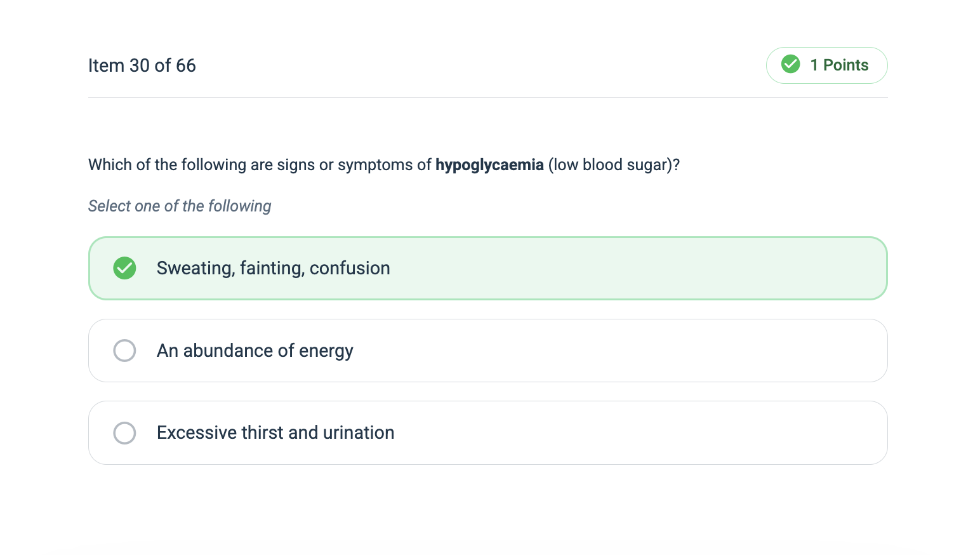Image resolution: width=980 pixels, height=555 pixels.
Task: Click the "Item 30 of 66" heading
Action: click(x=142, y=65)
